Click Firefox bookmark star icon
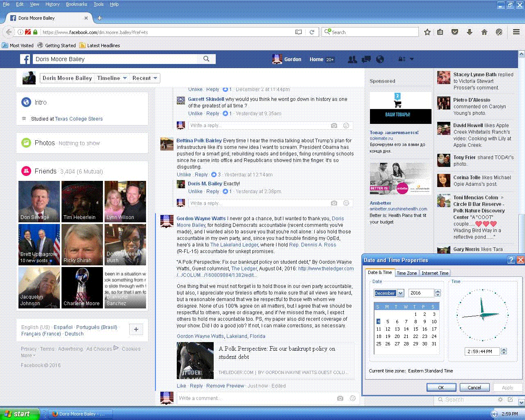Viewport: 525px width, 420px height. coord(427,32)
